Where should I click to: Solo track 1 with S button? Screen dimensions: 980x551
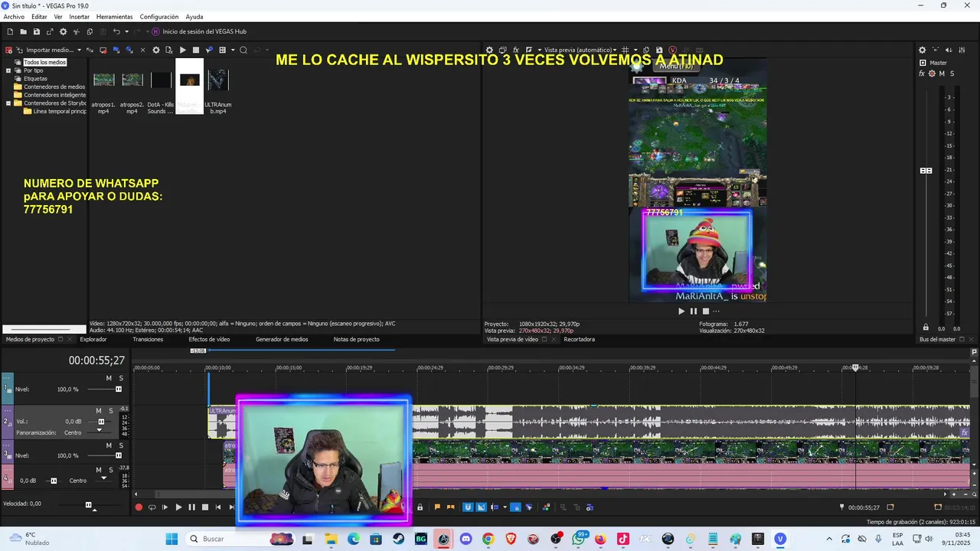[x=121, y=378]
